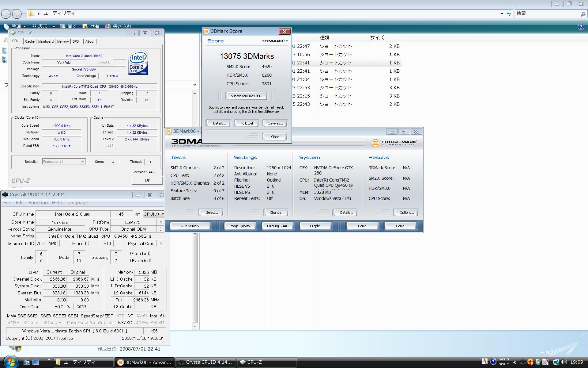Click the network connection tray icon
The height and width of the screenshot is (368, 588).
click(556, 362)
